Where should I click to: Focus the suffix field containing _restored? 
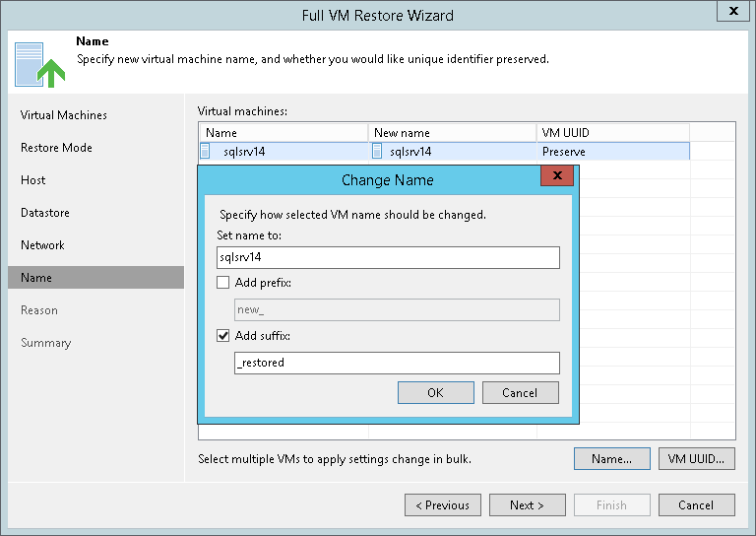click(397, 363)
